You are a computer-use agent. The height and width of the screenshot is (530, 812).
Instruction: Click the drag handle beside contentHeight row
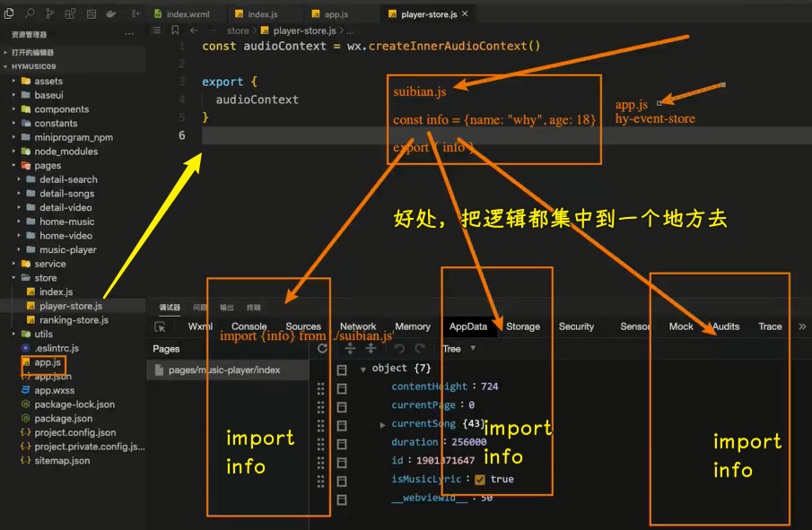(x=320, y=388)
